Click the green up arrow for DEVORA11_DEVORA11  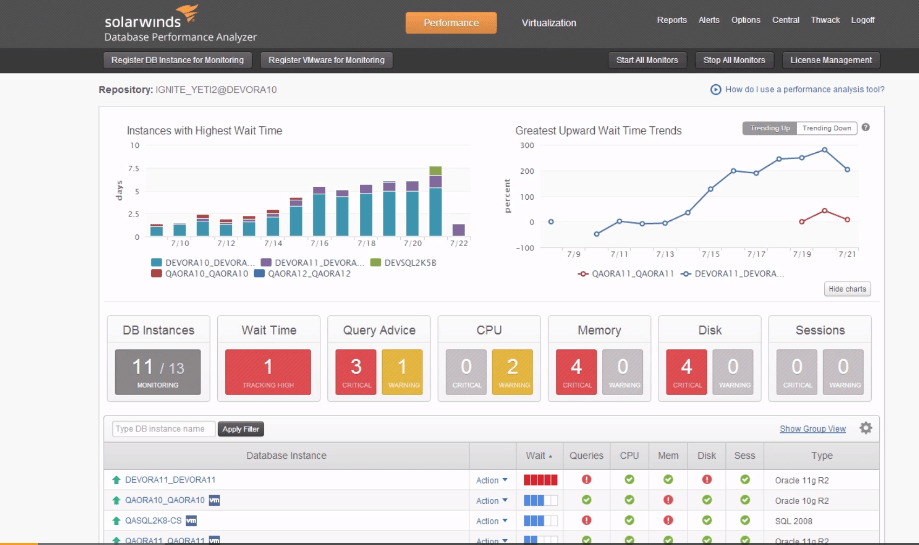pyautogui.click(x=116, y=479)
